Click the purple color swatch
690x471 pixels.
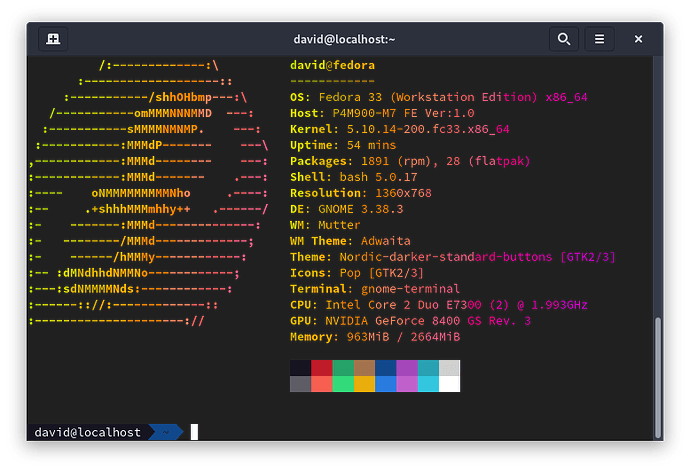[x=407, y=368]
